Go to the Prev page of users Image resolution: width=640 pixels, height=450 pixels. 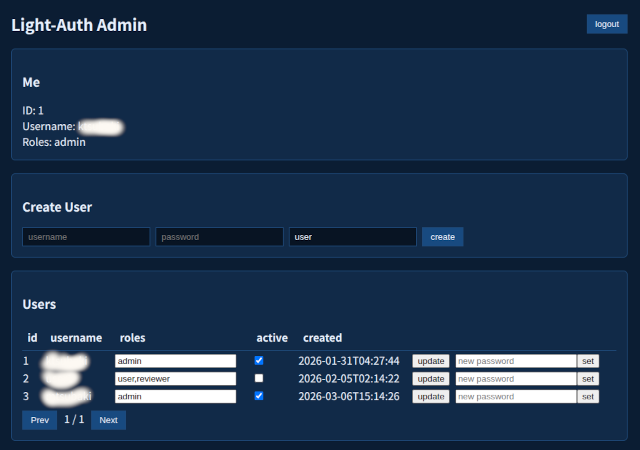click(40, 420)
